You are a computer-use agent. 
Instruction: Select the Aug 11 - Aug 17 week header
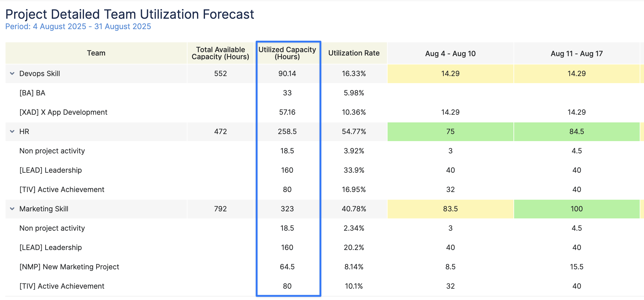coord(576,54)
